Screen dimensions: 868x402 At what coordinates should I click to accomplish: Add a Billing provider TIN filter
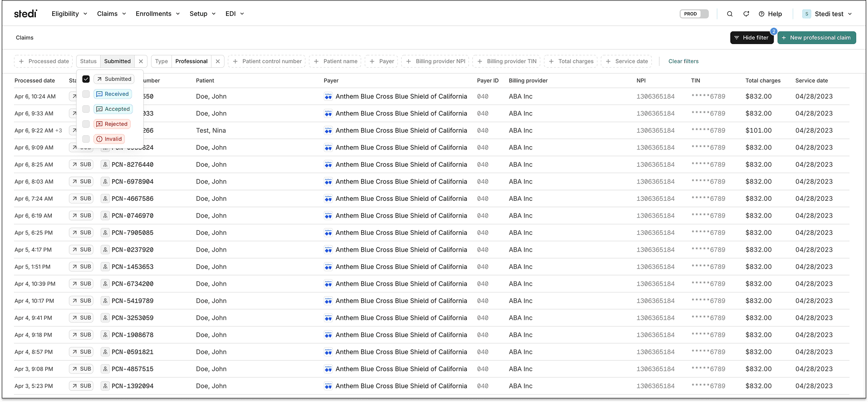[506, 61]
